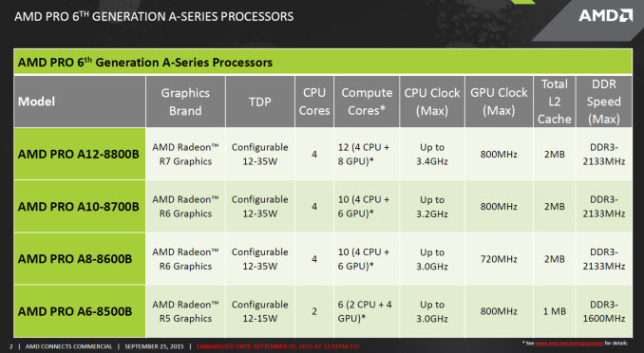Viewport: 644px width, 353px height.
Task: Click the DDR Speed (Max) header
Action: coord(604,102)
